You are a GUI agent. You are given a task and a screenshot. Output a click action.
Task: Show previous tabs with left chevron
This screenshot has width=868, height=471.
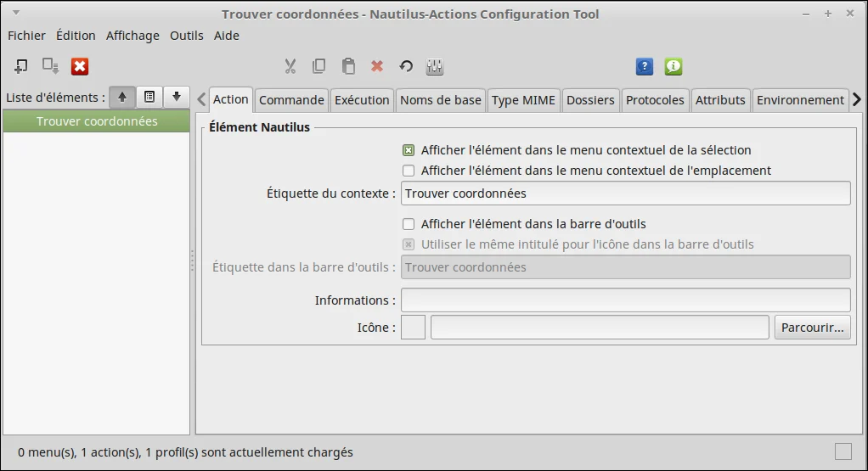[201, 99]
